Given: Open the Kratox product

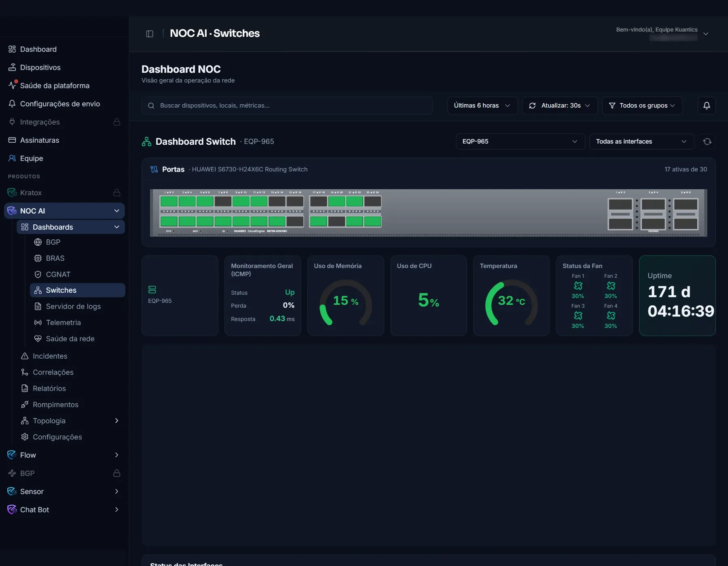Looking at the screenshot, I should 65,193.
